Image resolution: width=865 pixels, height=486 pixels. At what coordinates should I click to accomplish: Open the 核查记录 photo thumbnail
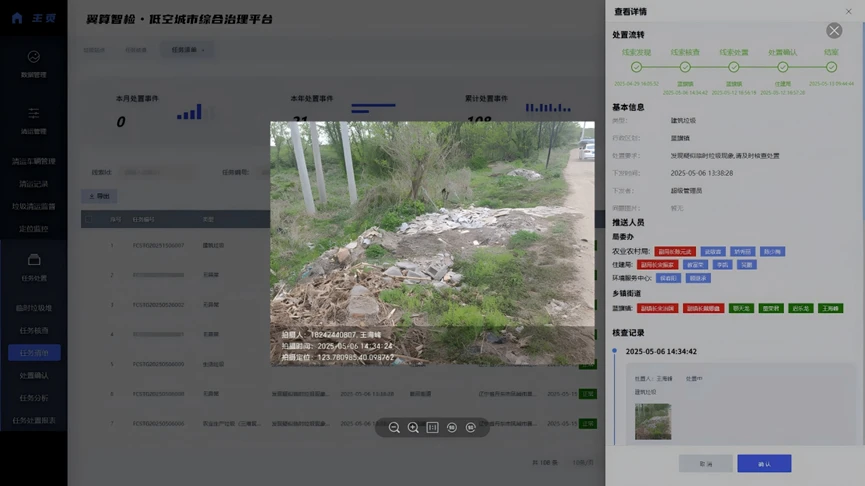coord(653,422)
